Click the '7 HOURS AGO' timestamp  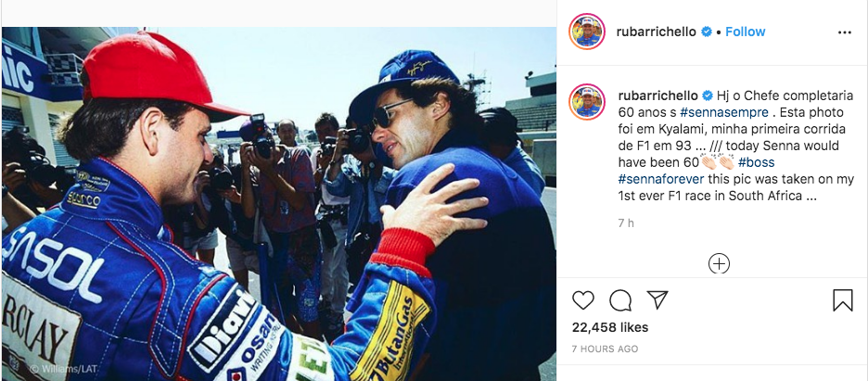[x=605, y=349]
